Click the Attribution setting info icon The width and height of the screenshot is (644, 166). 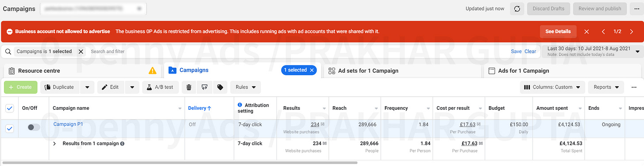point(240,105)
